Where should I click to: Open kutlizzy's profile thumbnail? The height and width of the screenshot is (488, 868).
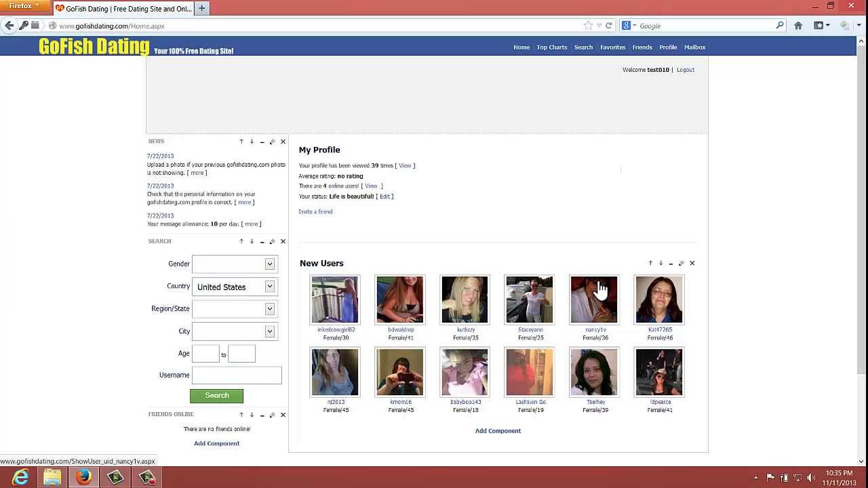pyautogui.click(x=465, y=300)
